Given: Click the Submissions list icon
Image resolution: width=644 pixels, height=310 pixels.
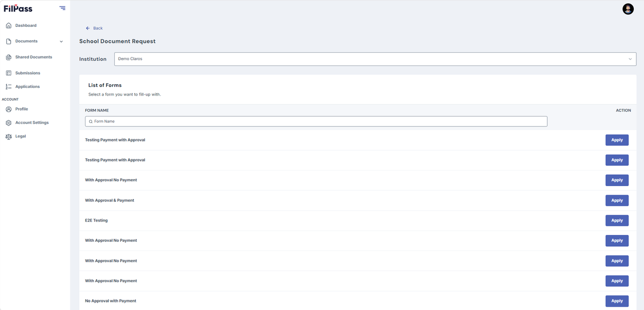Looking at the screenshot, I should coord(9,73).
